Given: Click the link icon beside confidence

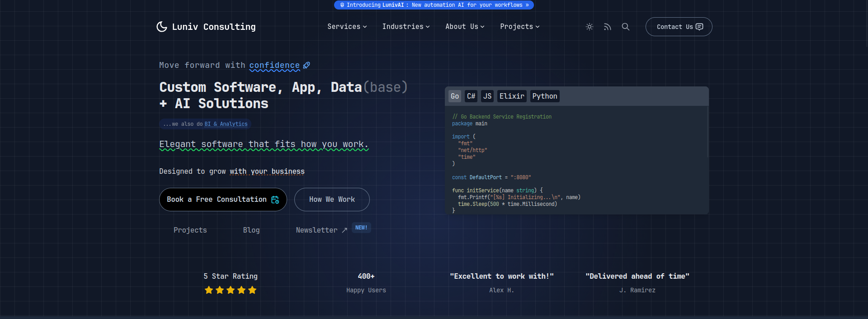Looking at the screenshot, I should (307, 65).
